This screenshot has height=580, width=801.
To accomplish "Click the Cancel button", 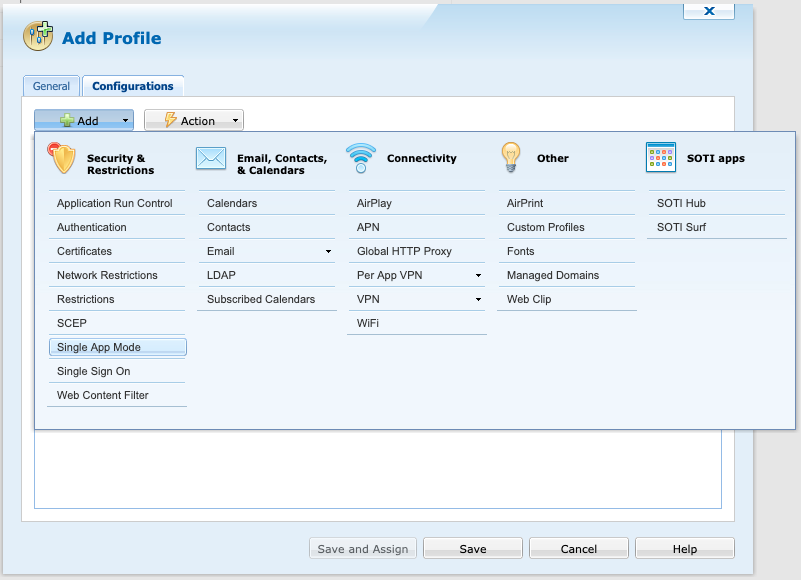I will point(579,549).
